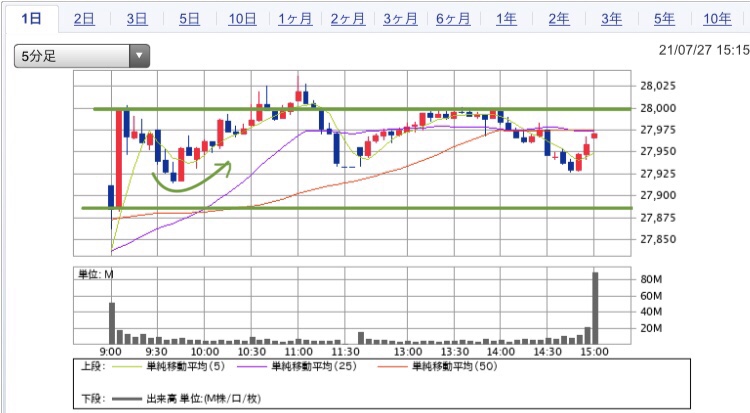Open the 10日 period tab

242,19
